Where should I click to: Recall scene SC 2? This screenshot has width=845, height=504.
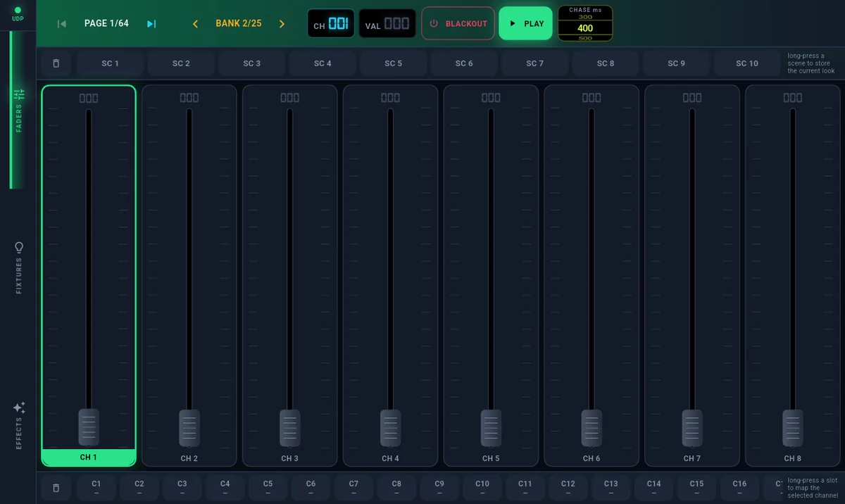tap(181, 63)
